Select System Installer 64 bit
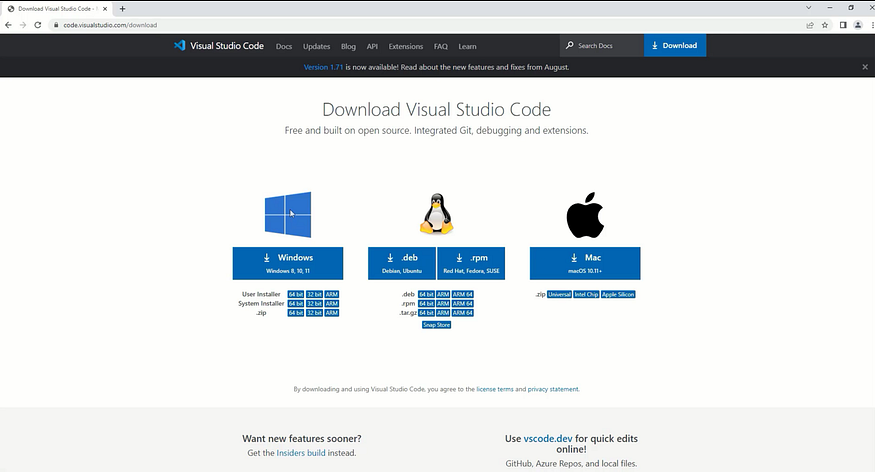This screenshot has height=472, width=875. click(296, 304)
